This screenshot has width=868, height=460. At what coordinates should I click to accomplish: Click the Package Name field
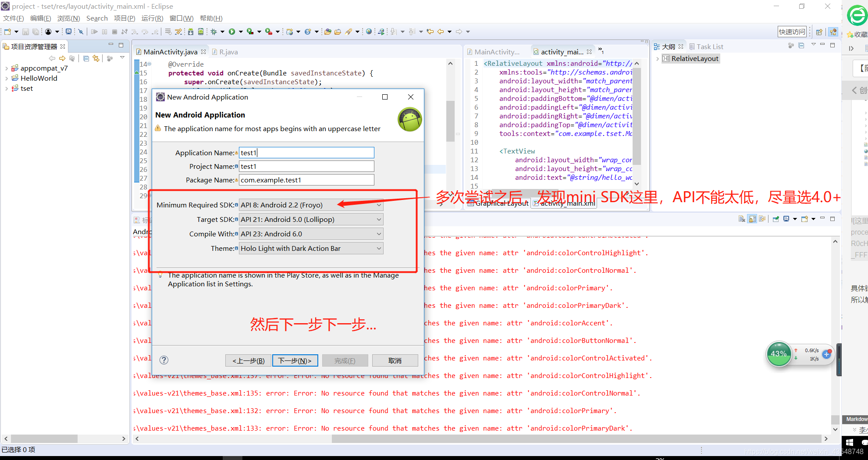pos(306,180)
